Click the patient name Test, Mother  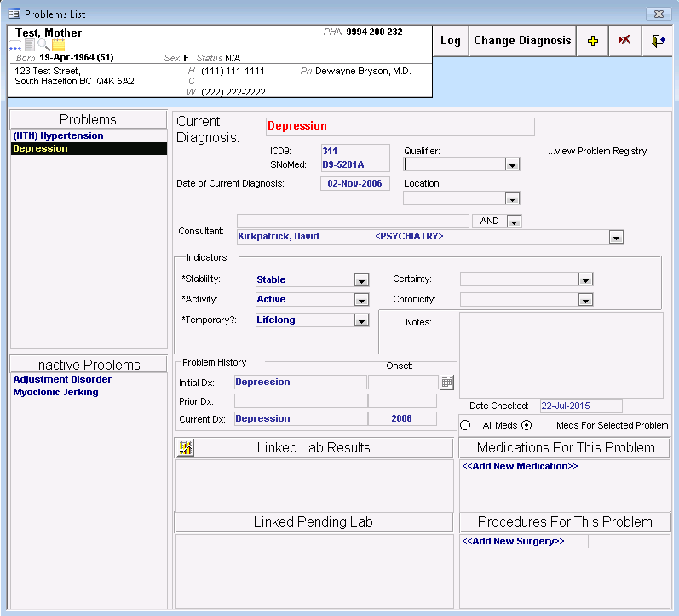[x=49, y=33]
